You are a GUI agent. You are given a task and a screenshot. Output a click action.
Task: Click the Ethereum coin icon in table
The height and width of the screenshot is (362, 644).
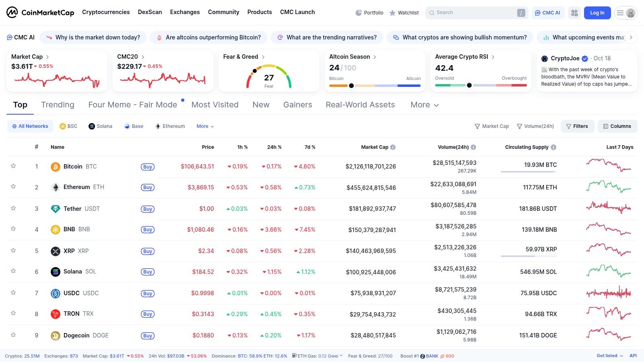point(56,187)
